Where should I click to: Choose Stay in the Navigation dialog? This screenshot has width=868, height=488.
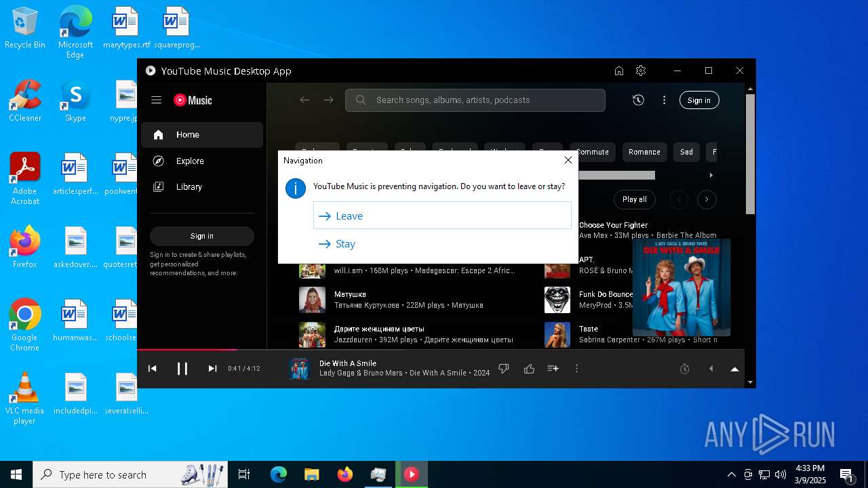[442, 244]
